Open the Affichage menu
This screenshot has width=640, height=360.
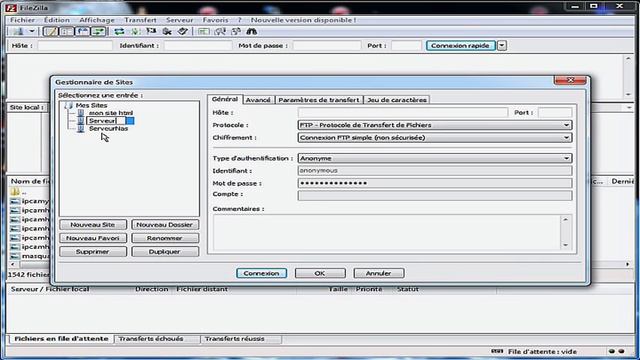coord(97,20)
